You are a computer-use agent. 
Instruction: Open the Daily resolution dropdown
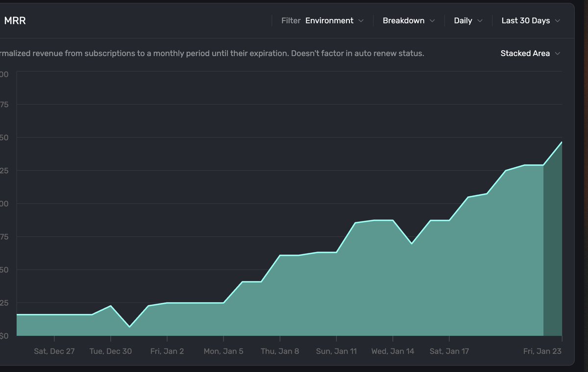468,21
